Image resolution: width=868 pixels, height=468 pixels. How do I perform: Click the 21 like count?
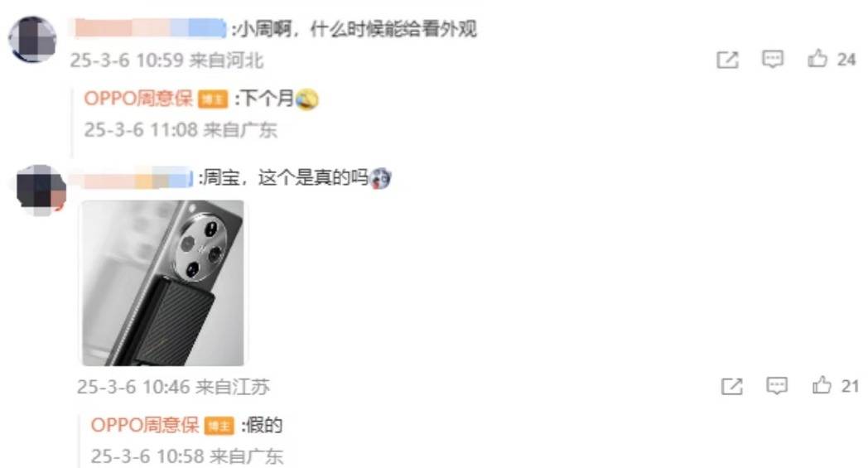[850, 386]
